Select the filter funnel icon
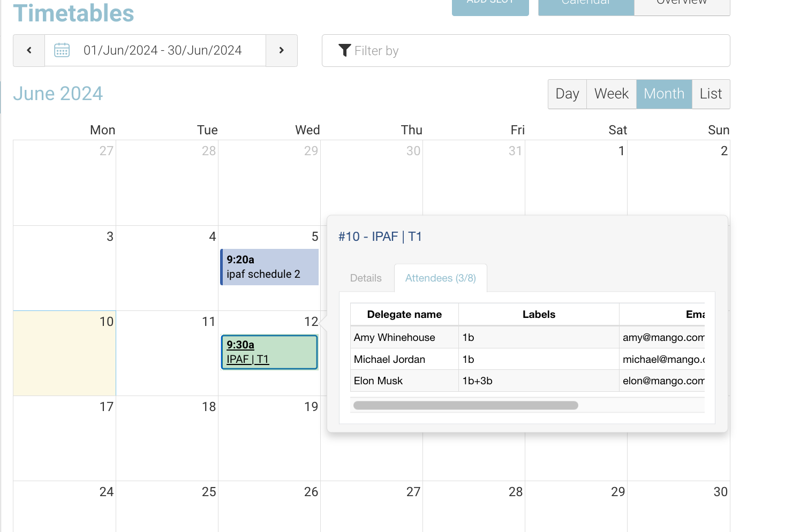The height and width of the screenshot is (532, 800). (344, 50)
